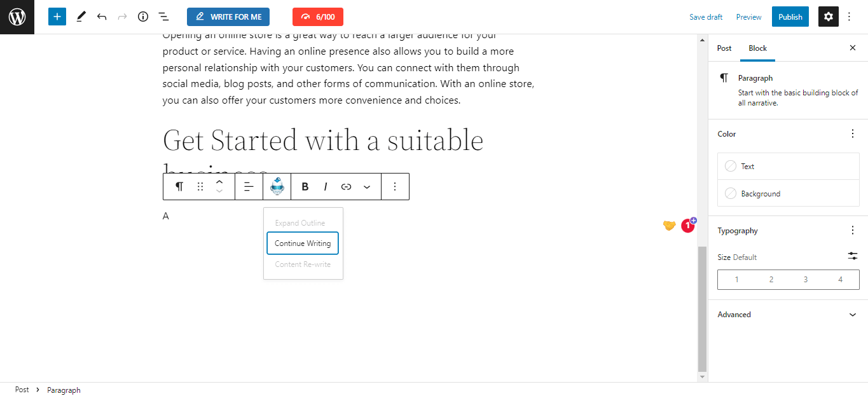Screen dimensions: 868x396
Task: Click the blue block inserter plus
Action: (x=57, y=17)
